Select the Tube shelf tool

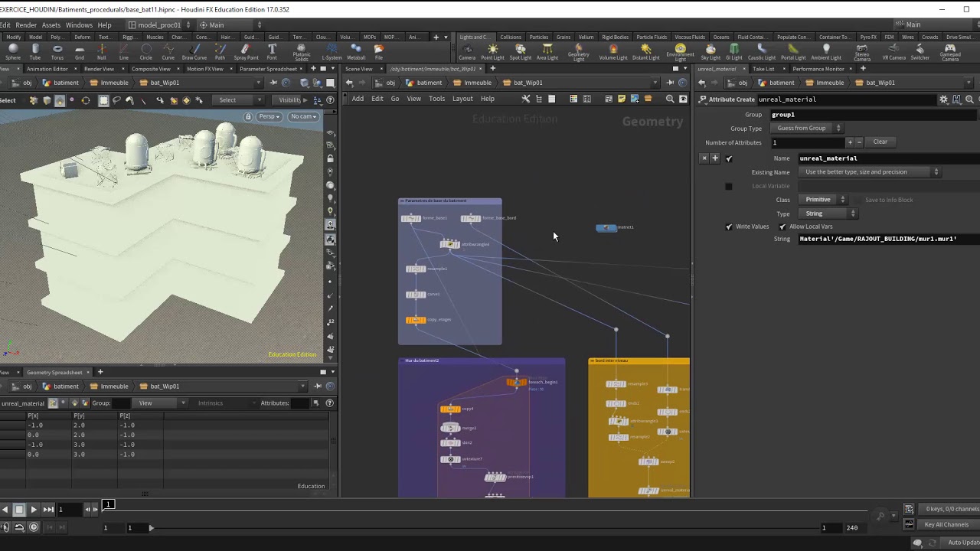click(35, 52)
